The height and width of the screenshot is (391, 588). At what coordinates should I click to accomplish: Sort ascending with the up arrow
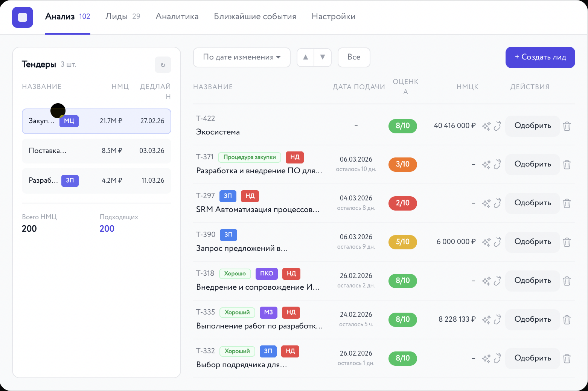click(x=306, y=57)
